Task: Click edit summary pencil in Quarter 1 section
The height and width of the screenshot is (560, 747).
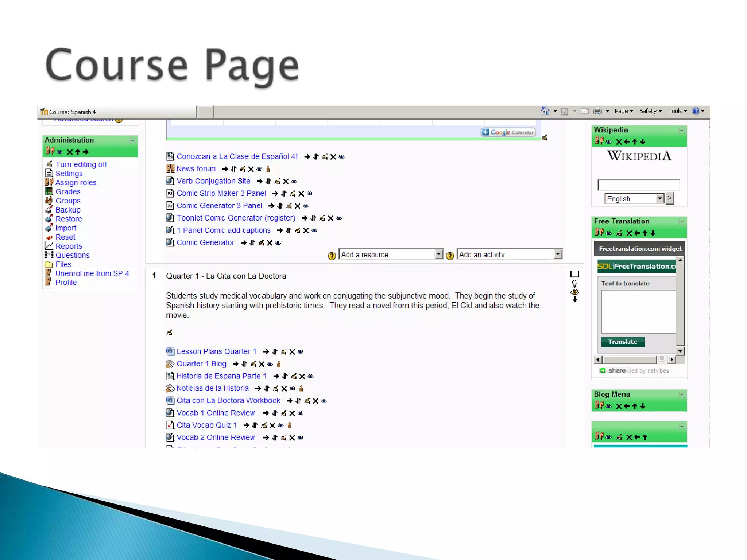Action: 169,332
